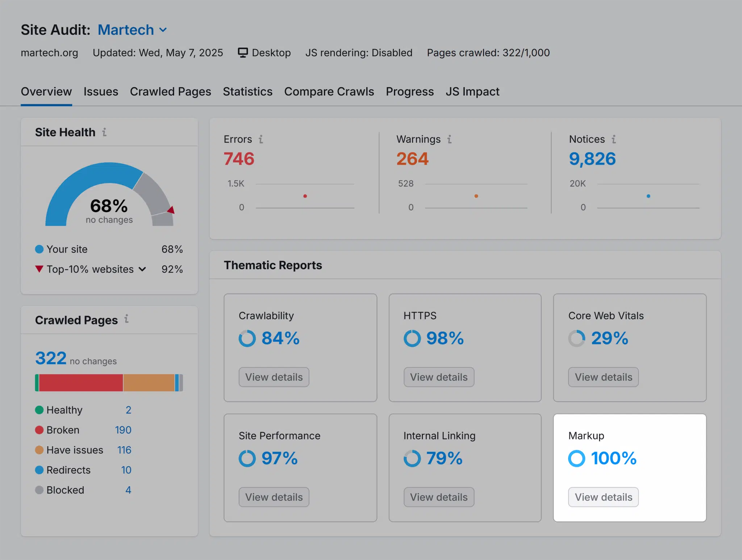Click the Updated: Wed, May 7, 2025 text
The width and height of the screenshot is (742, 560).
pyautogui.click(x=158, y=53)
